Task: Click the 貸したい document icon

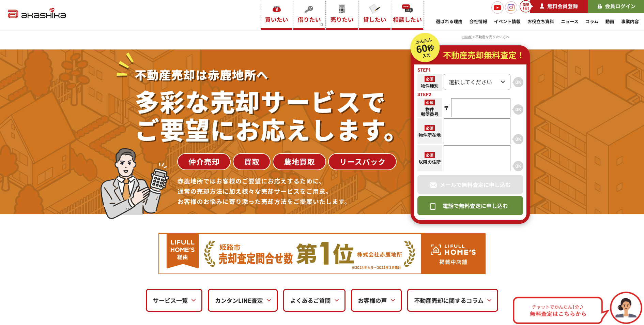Action: click(x=374, y=8)
